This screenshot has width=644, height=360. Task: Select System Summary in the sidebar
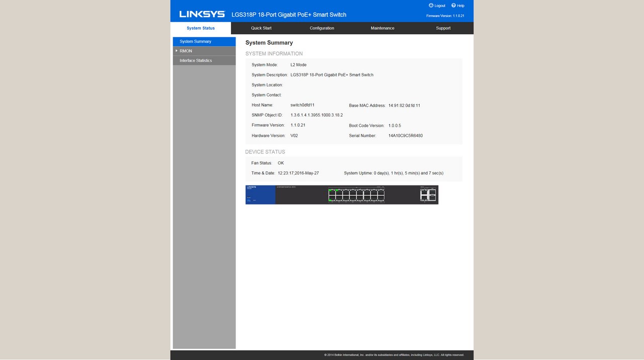(204, 42)
